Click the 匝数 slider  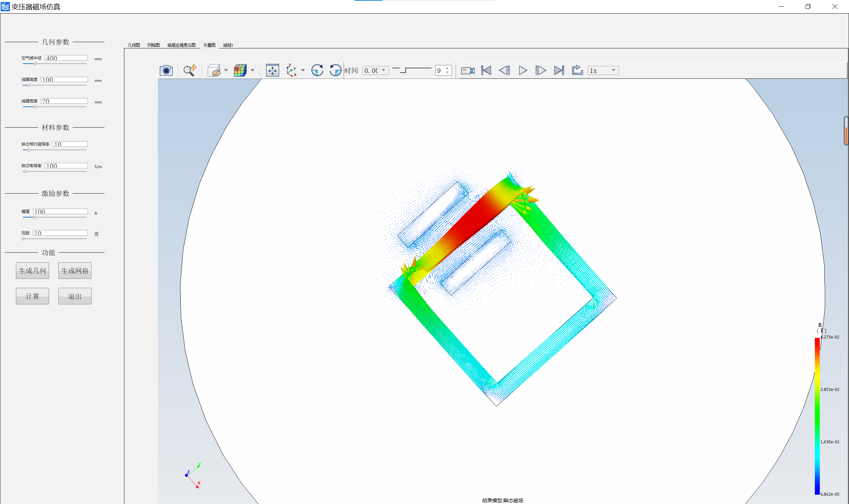coord(54,239)
